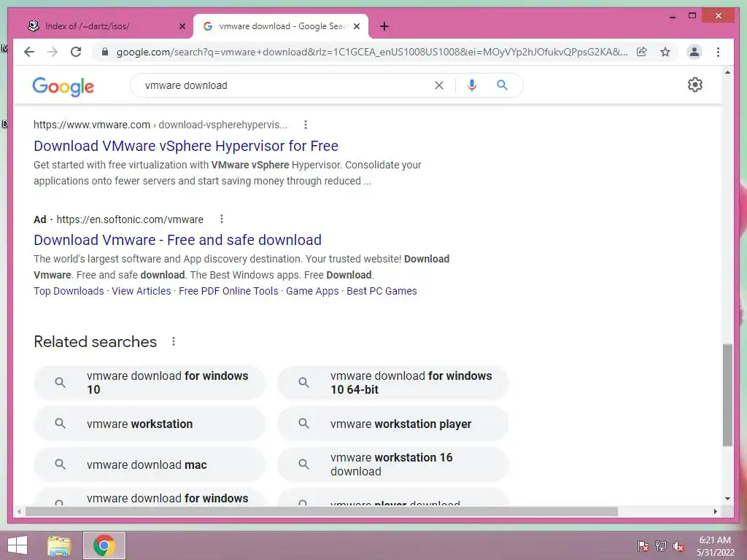Go back using the browser back arrow
747x560 pixels.
pos(29,52)
